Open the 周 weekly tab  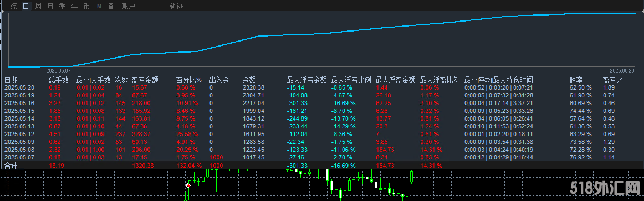pos(38,6)
